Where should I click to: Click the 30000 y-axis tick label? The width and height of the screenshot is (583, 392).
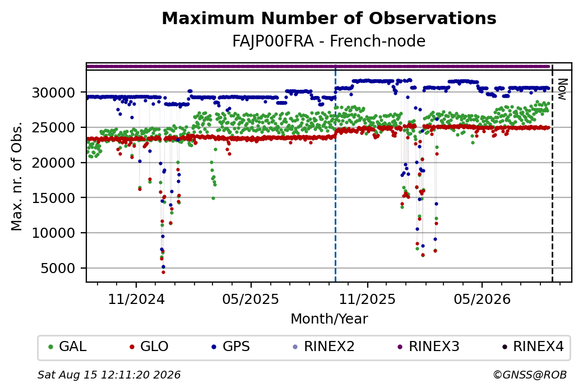(54, 93)
